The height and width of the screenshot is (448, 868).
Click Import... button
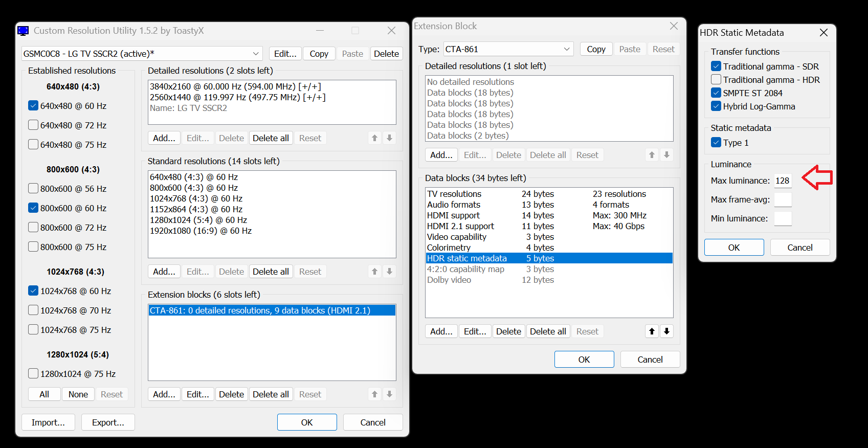(x=48, y=422)
